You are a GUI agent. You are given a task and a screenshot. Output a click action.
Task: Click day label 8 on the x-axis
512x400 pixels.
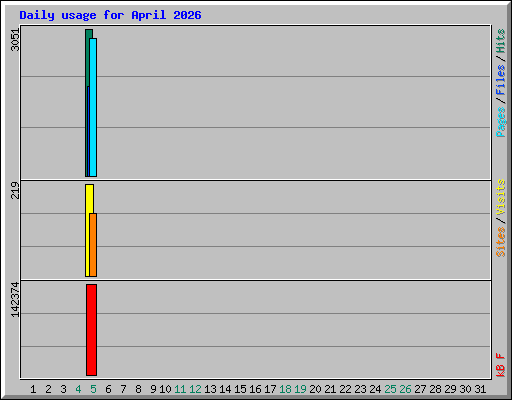[x=138, y=389]
